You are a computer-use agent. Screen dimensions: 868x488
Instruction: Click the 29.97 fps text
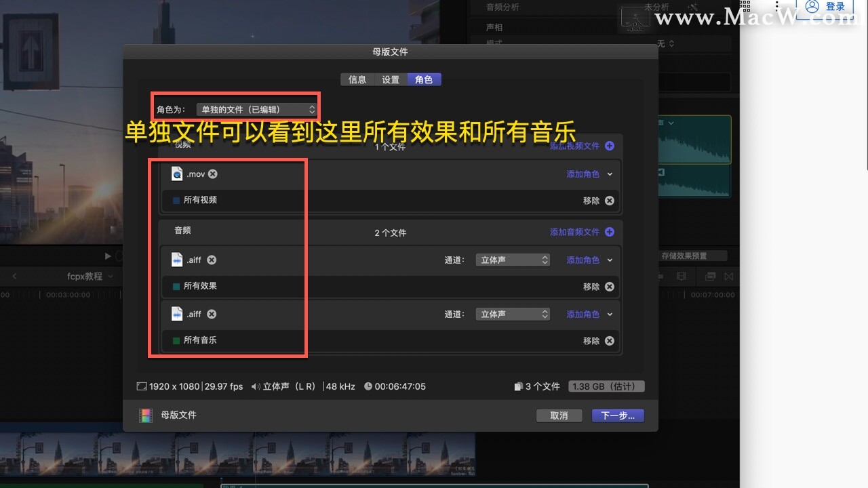click(224, 386)
